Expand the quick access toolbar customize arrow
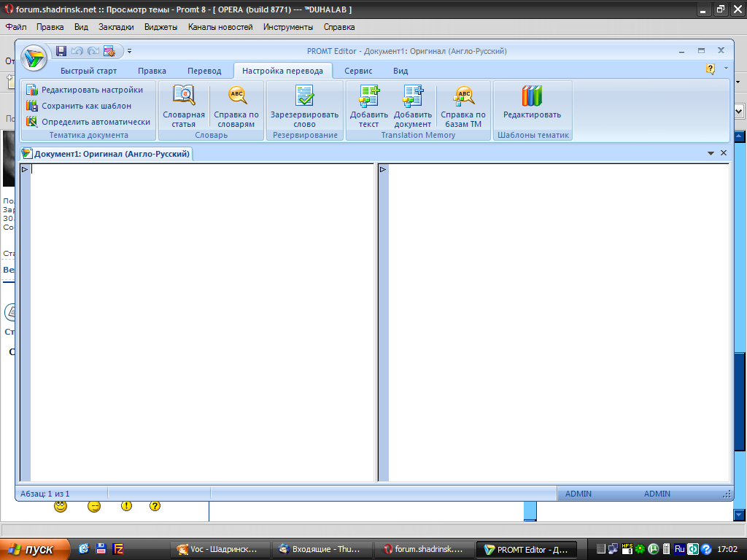Viewport: 747px width, 560px height. [129, 51]
